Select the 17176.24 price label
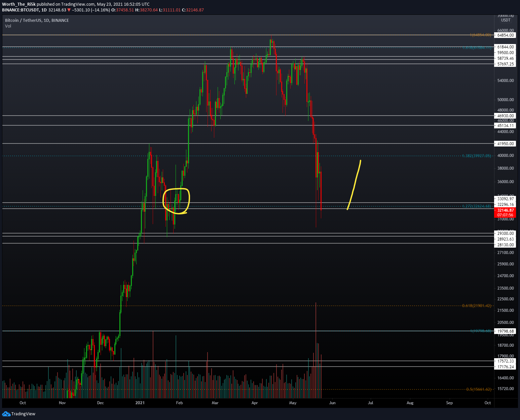This screenshot has height=420, width=520. 505,367
